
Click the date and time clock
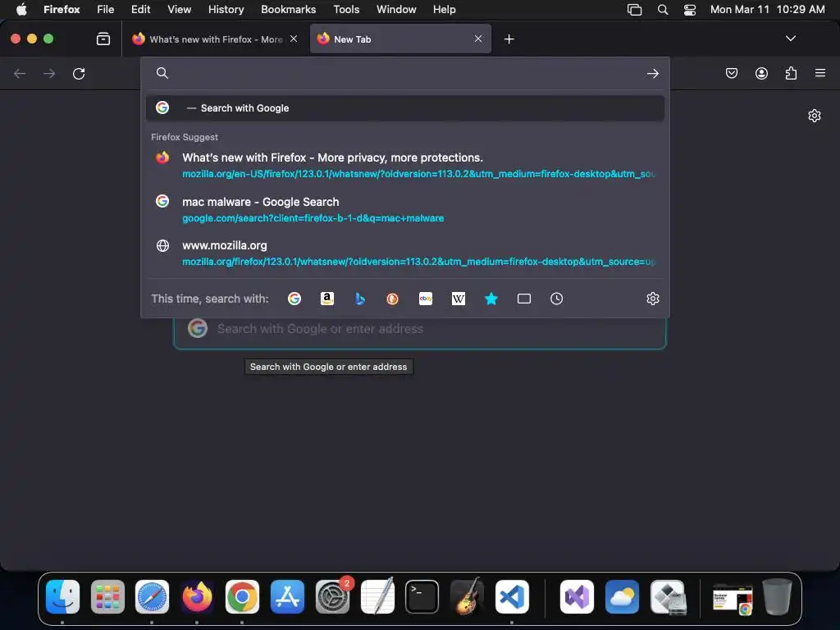pyautogui.click(x=768, y=10)
